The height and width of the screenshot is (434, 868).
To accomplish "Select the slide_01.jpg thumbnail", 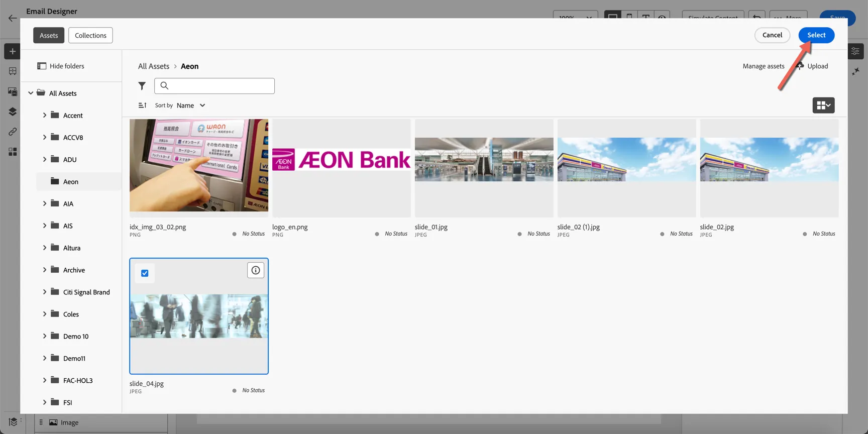I will (484, 168).
